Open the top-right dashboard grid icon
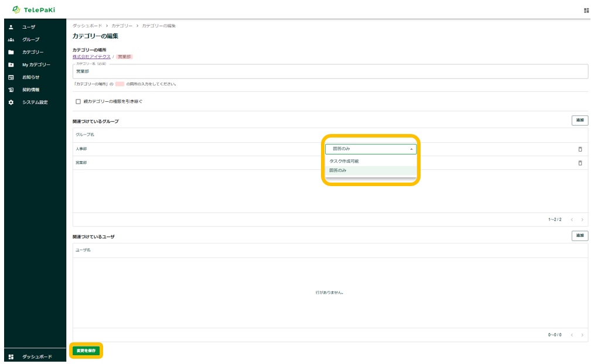This screenshot has height=364, width=594. (x=586, y=11)
